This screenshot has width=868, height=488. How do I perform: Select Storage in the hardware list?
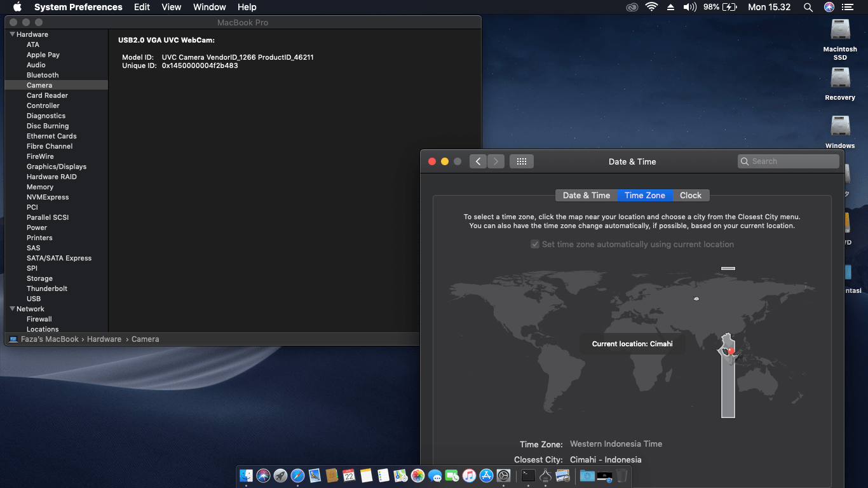click(x=39, y=278)
